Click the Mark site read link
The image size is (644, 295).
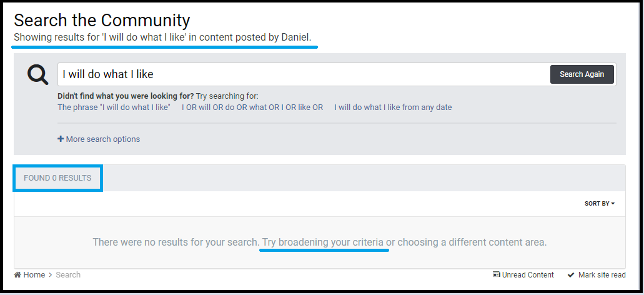(597, 275)
